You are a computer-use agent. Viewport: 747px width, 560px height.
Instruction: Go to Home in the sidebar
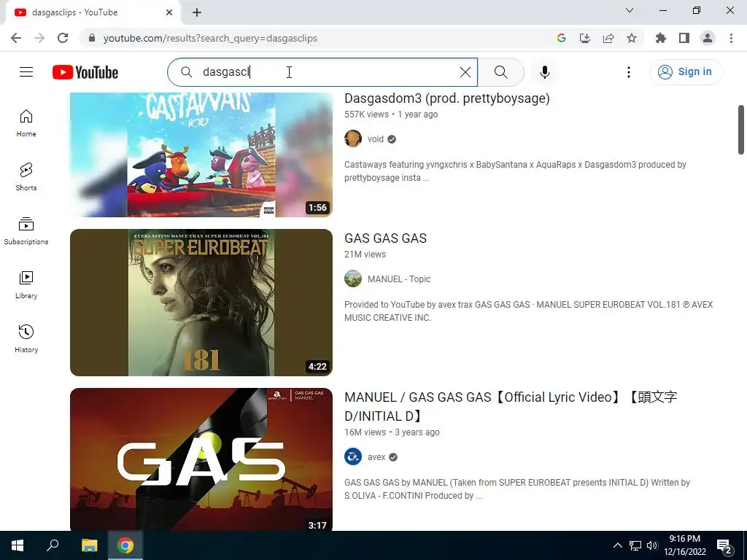(x=26, y=123)
